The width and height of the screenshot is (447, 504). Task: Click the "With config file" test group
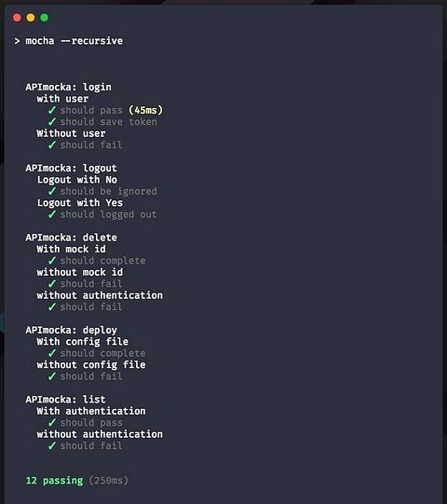coord(83,342)
